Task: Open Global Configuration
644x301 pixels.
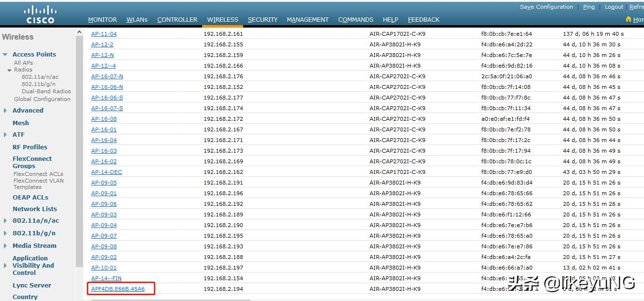Action: coord(42,99)
